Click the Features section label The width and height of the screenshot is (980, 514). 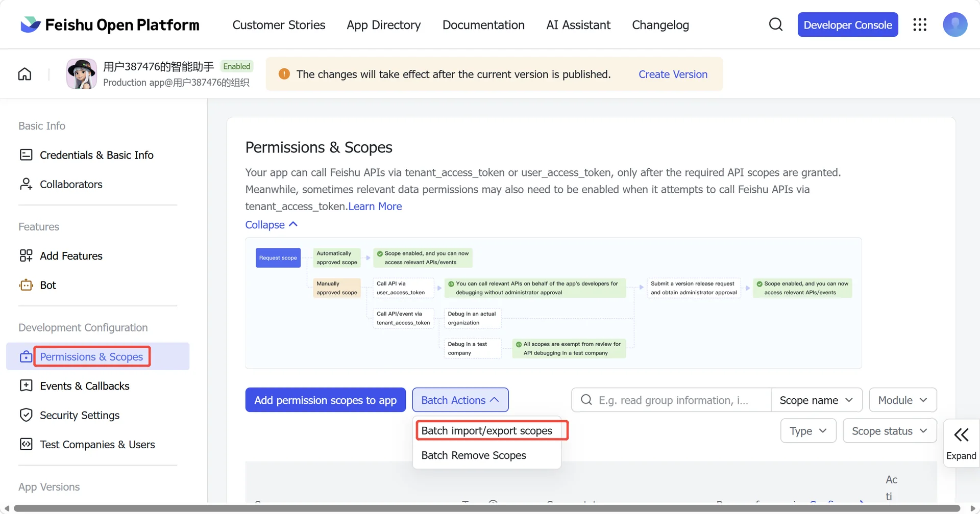39,227
